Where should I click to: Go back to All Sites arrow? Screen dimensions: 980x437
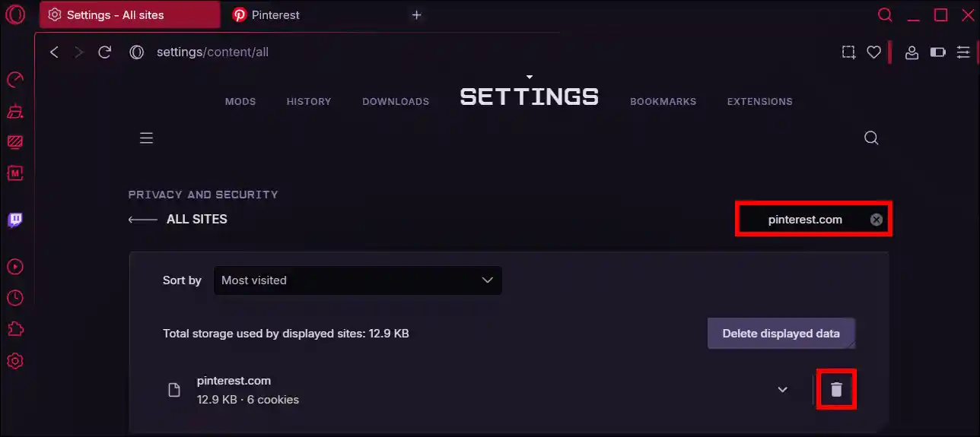[x=142, y=220]
